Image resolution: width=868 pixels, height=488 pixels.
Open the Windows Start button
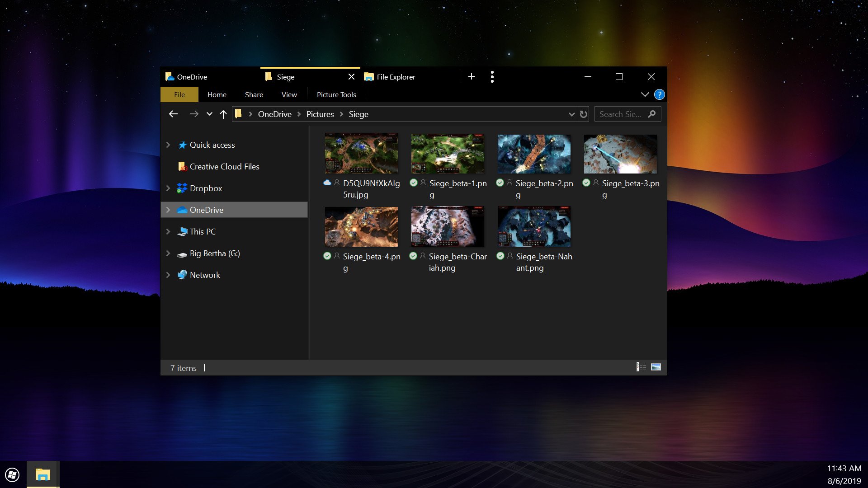coord(12,474)
